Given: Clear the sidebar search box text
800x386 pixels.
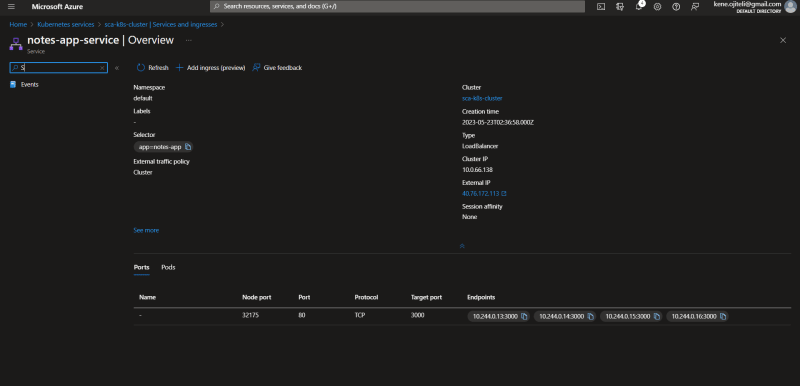Looking at the screenshot, I should click(x=102, y=68).
